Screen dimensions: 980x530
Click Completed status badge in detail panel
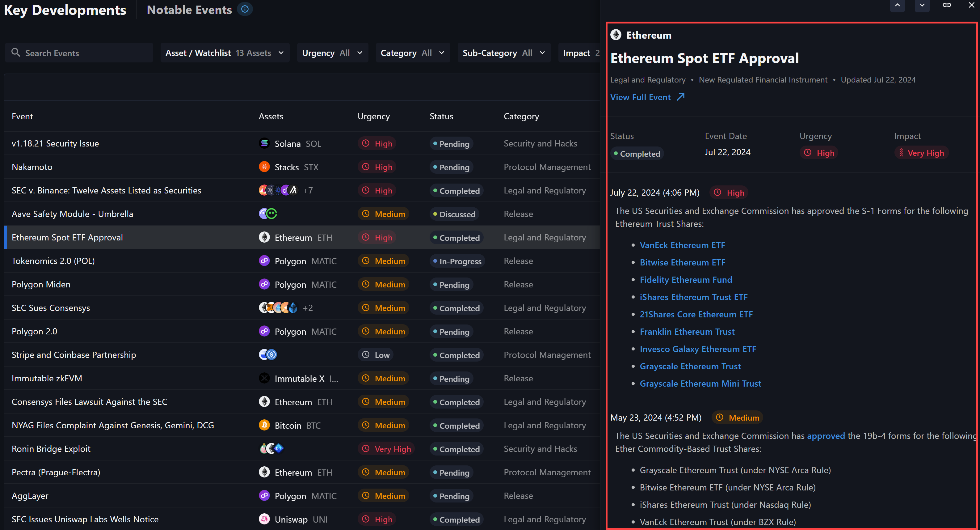(637, 154)
